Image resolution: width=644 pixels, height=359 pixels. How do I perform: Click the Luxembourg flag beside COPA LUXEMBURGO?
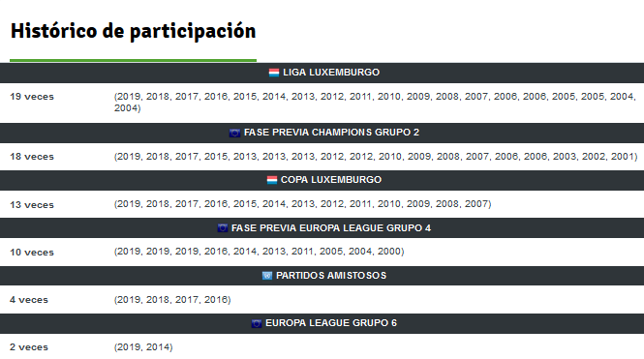272,180
